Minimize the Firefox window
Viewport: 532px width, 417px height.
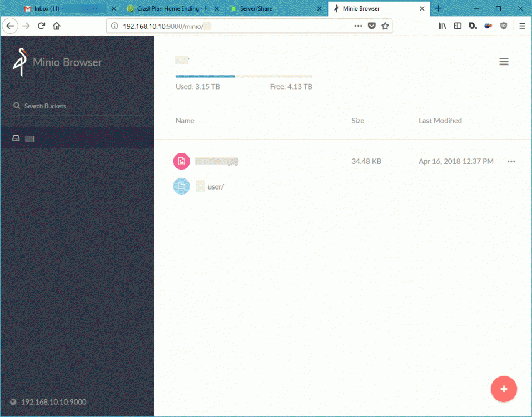476,8
